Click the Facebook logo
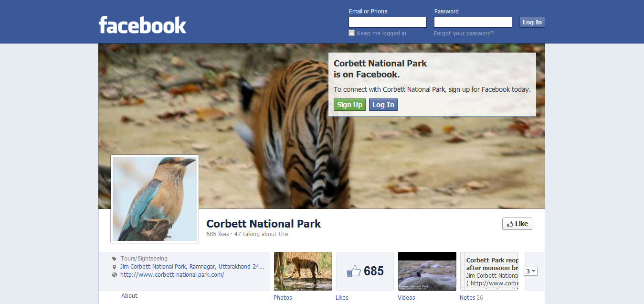 (142, 25)
